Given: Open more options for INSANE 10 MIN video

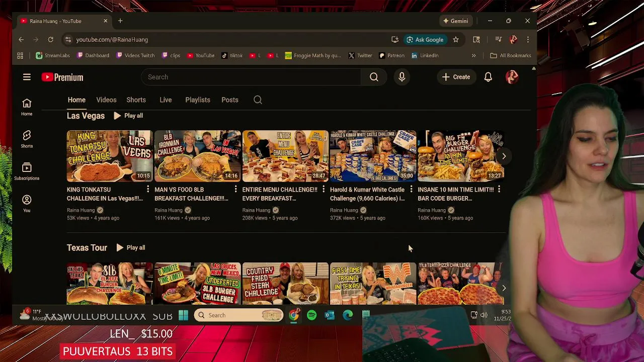Looking at the screenshot, I should click(x=499, y=189).
